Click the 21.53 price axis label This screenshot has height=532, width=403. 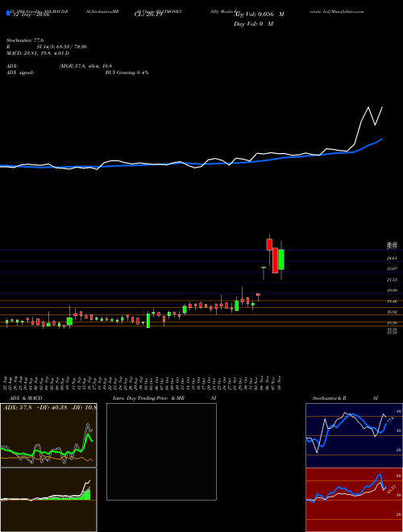(393, 280)
